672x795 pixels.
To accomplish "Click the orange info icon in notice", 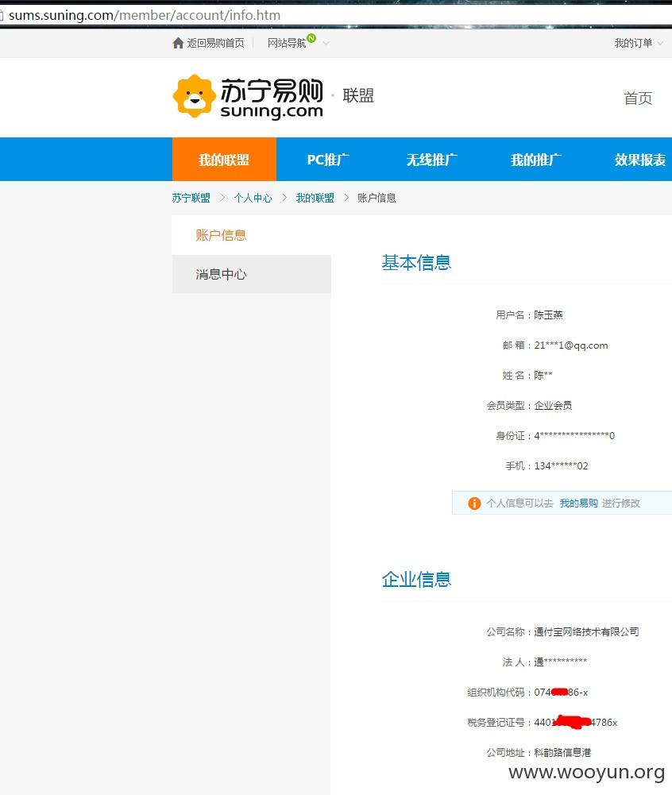I will 474,503.
